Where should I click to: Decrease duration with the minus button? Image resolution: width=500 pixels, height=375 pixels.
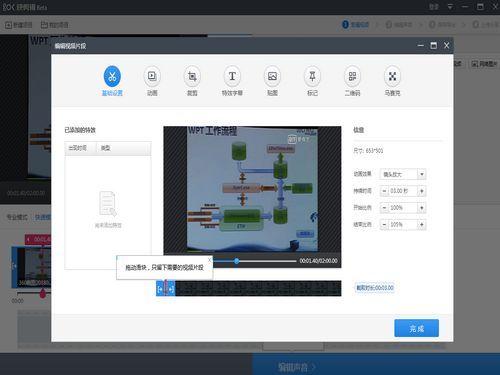[x=384, y=191]
